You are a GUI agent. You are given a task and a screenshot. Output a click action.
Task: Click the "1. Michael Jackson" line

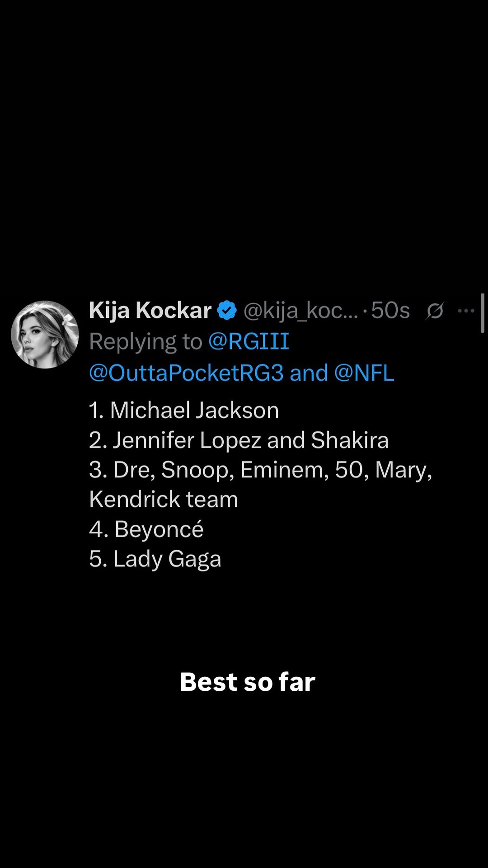click(184, 410)
